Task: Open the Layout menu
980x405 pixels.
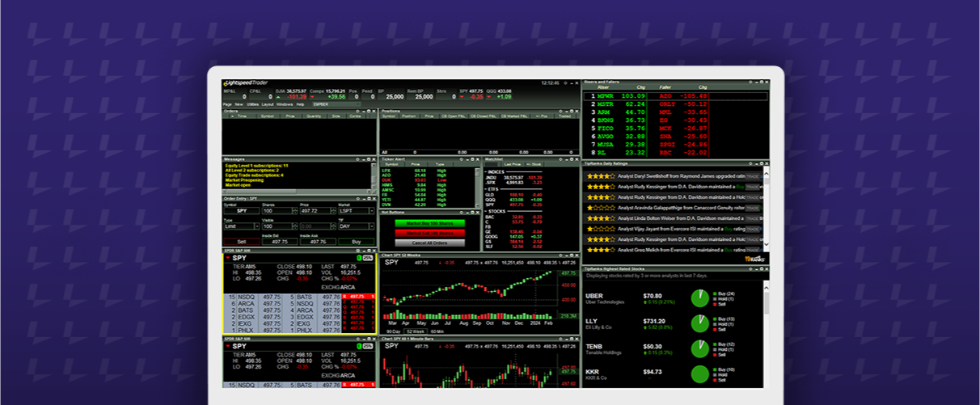Action: 267,104
